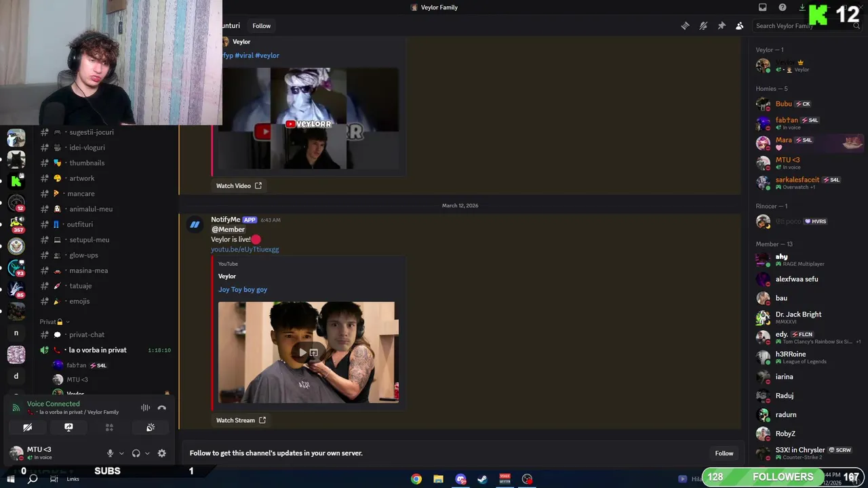Open input device options arrow beside microphone
This screenshot has width=868, height=488.
121,453
